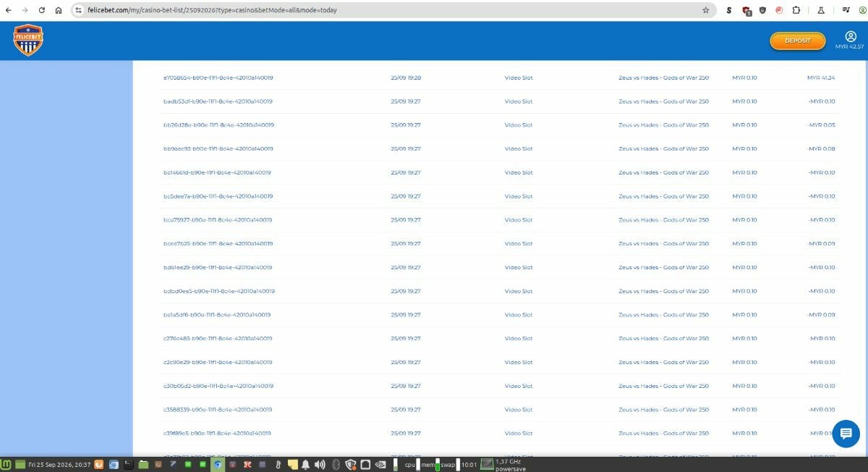Open bet c2c90e29-b90e-11f1 details link

(218, 362)
